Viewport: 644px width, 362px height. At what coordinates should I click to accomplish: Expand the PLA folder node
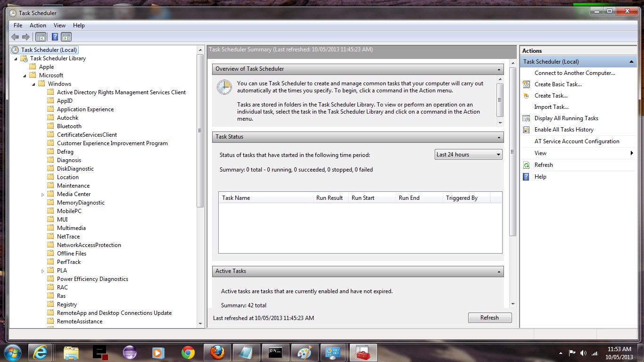(x=42, y=271)
